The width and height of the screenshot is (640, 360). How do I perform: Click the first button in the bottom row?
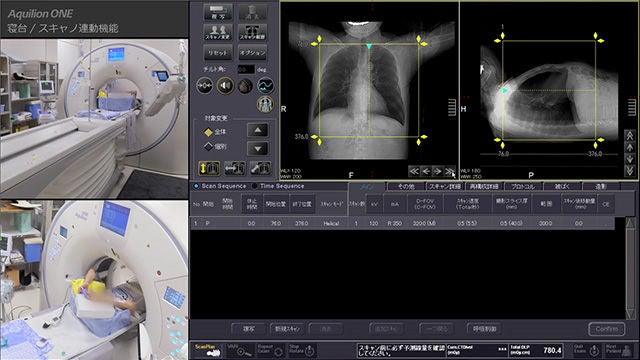click(249, 329)
